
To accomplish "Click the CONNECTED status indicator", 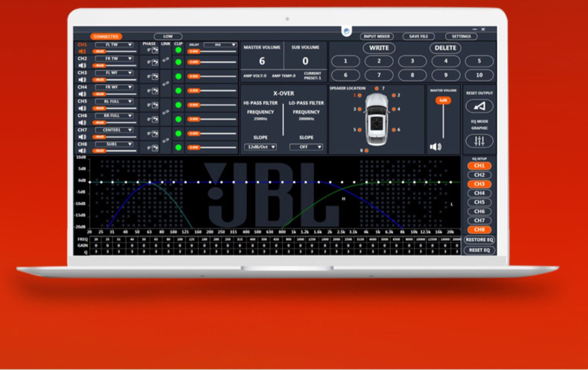I will (106, 36).
